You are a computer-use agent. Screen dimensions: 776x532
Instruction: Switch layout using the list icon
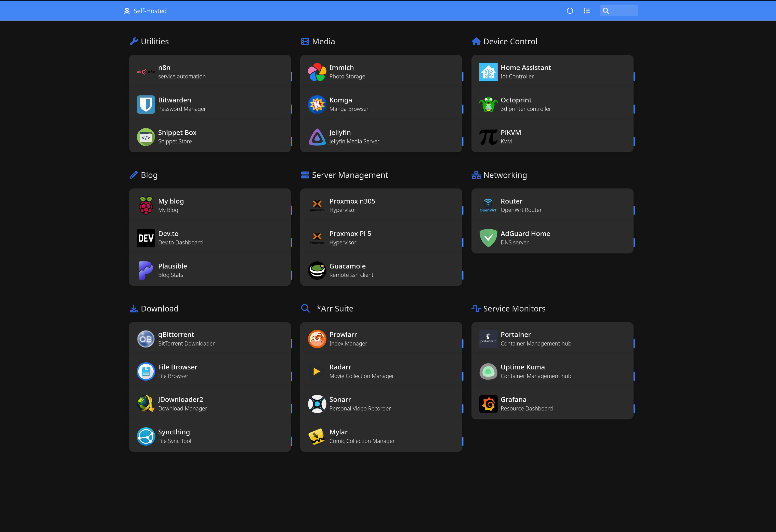point(586,11)
